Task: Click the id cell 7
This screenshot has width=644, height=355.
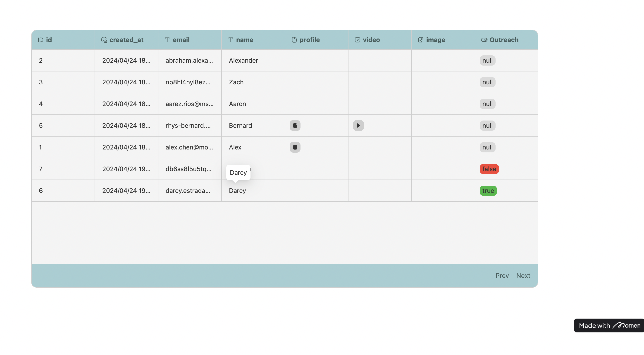Action: (x=63, y=169)
